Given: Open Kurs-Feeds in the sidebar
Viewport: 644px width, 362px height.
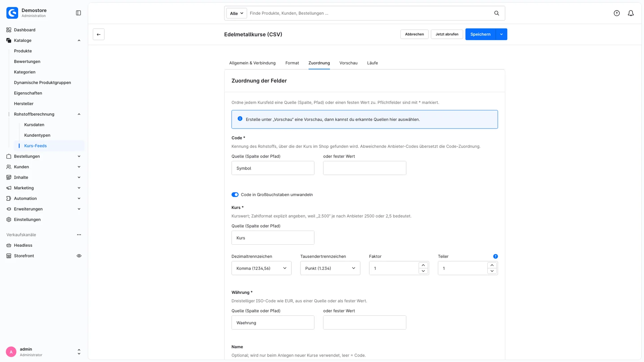Looking at the screenshot, I should click(49, 145).
